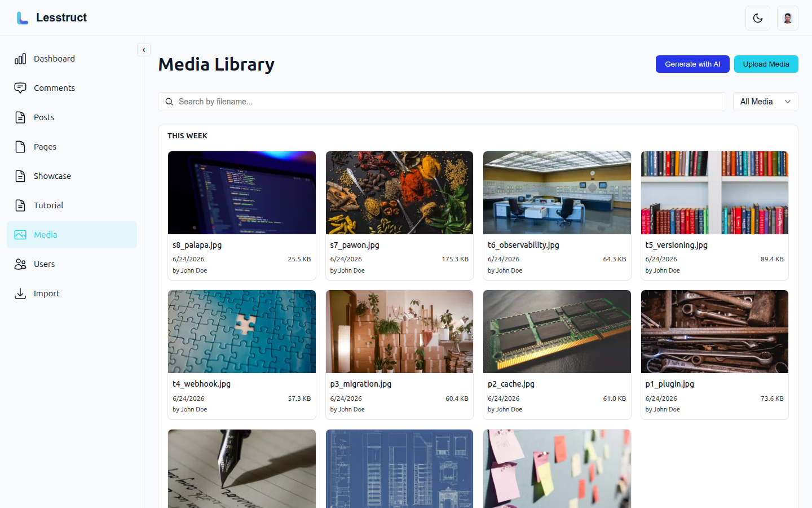Click Upload Media button
The width and height of the screenshot is (812, 508).
pos(766,64)
